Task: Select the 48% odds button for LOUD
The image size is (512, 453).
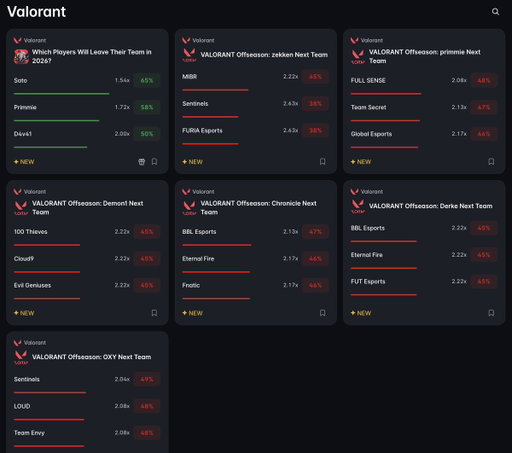Action: point(147,406)
